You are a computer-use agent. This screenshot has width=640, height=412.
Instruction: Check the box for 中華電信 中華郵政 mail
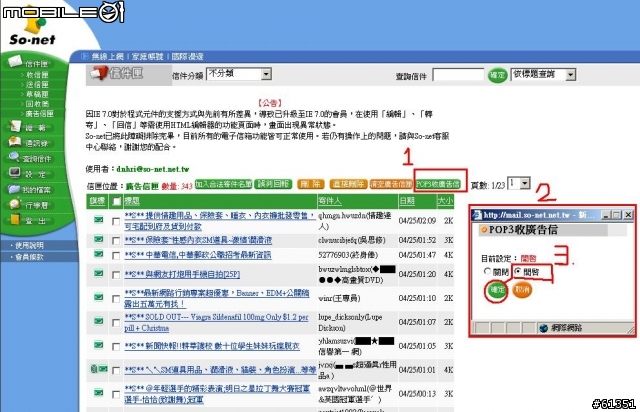[116, 256]
